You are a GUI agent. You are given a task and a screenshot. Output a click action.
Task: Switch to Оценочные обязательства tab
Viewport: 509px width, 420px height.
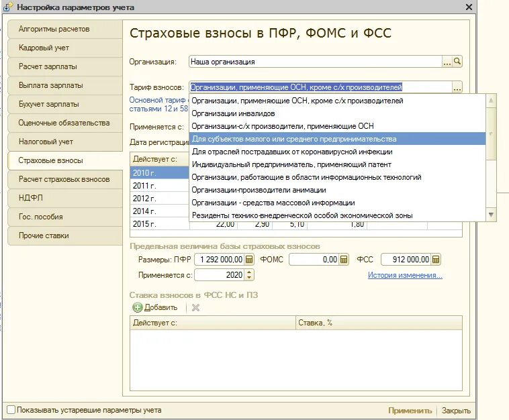[x=65, y=123]
